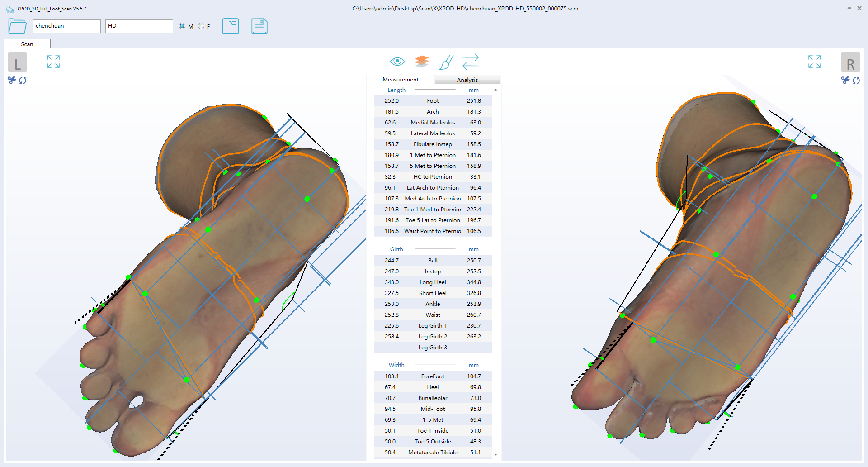The width and height of the screenshot is (868, 467).
Task: Click the right foot rotate reset icon
Action: (x=856, y=80)
